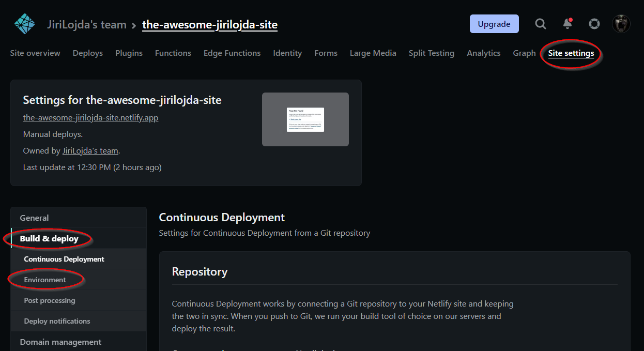Image resolution: width=644 pixels, height=351 pixels.
Task: Select the Forms tab
Action: pyautogui.click(x=326, y=53)
